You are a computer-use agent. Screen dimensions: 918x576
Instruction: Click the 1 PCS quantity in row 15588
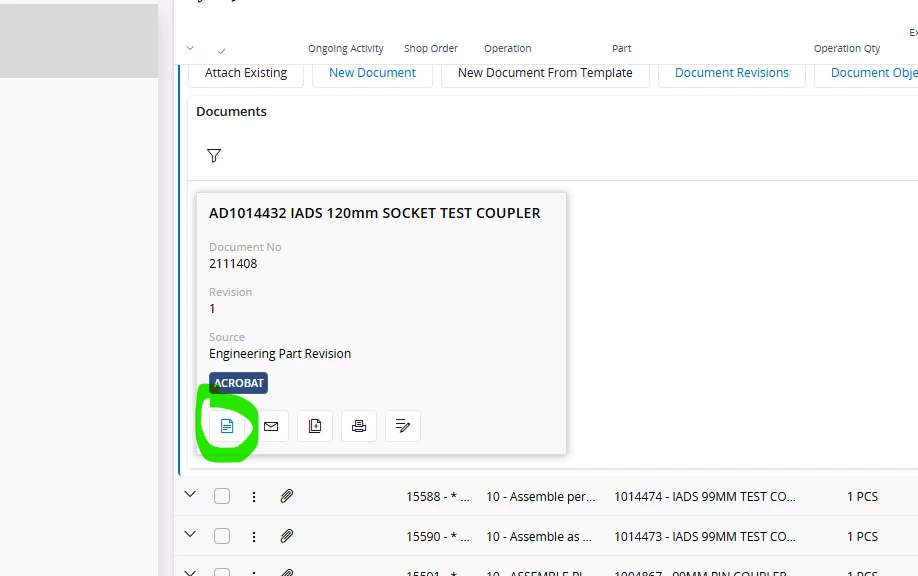[862, 497]
